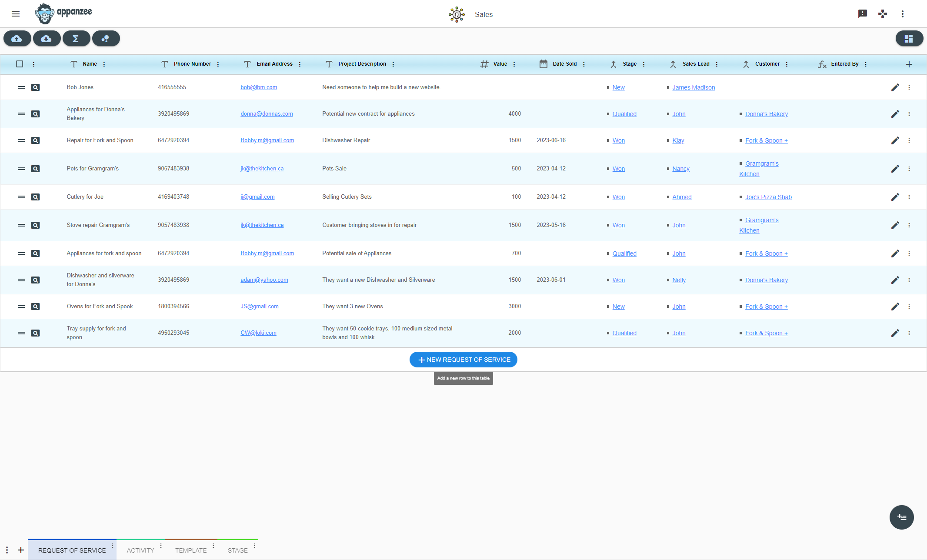Switch to the ACTIVITY tab
Screen dimensions: 927x560
tap(140, 550)
